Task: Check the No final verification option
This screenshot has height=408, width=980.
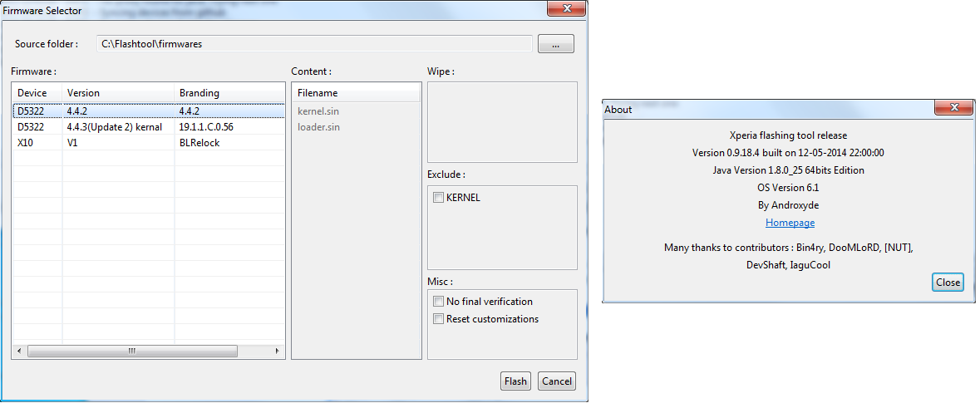Action: [438, 302]
